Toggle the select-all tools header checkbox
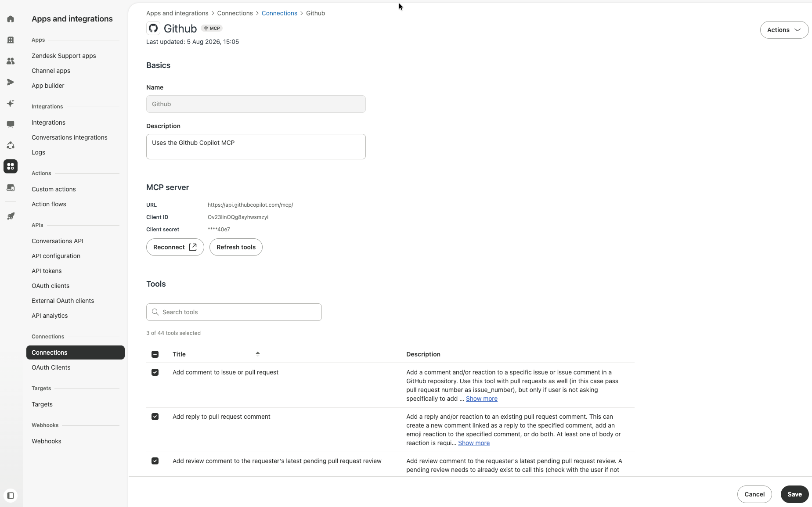This screenshot has width=812, height=507. point(155,354)
